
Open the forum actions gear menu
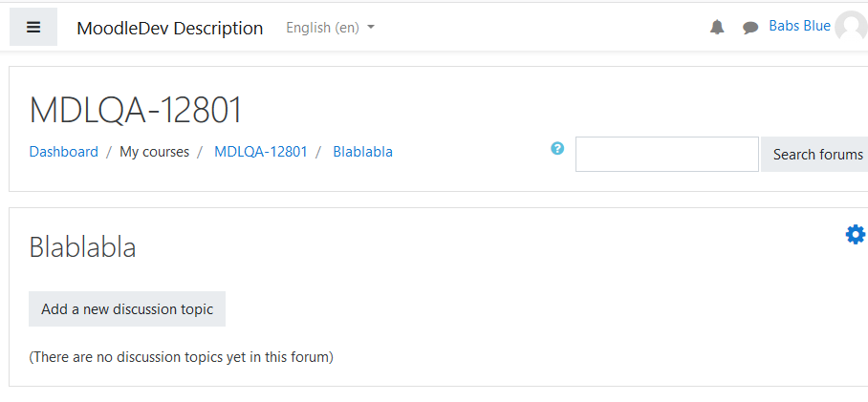point(856,235)
